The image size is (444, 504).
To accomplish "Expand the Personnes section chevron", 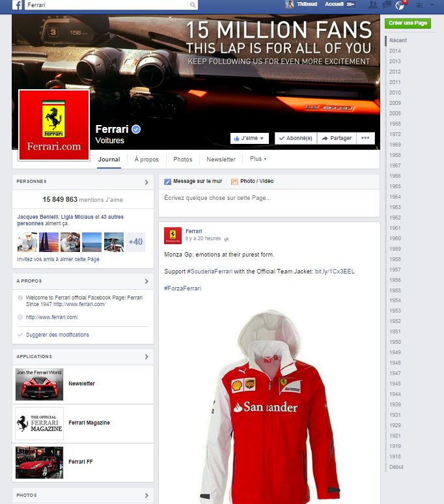I will [146, 182].
